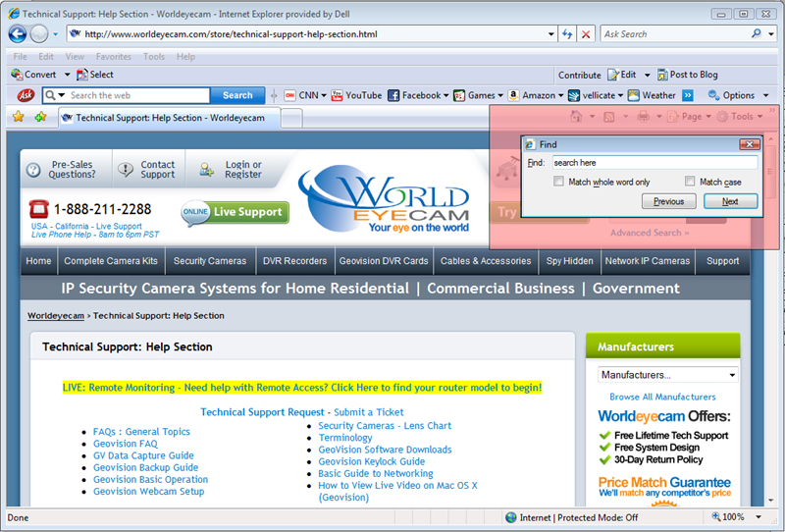785x532 pixels.
Task: Open the Recent Pages dropdown arrow
Action: tap(55, 34)
